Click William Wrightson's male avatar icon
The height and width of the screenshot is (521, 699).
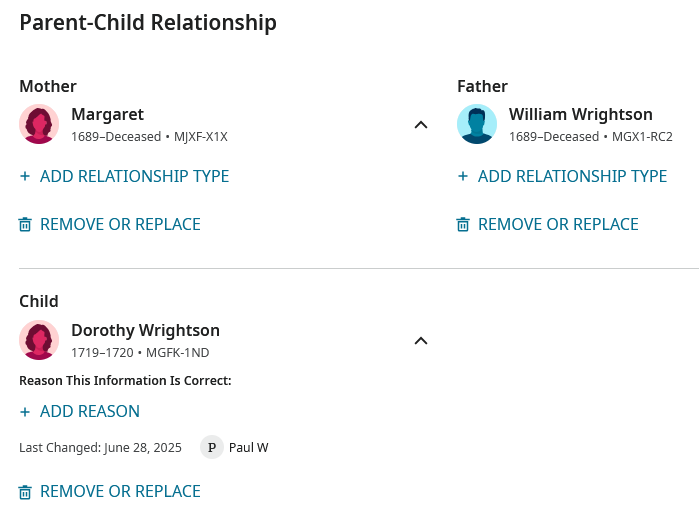pyautogui.click(x=477, y=124)
